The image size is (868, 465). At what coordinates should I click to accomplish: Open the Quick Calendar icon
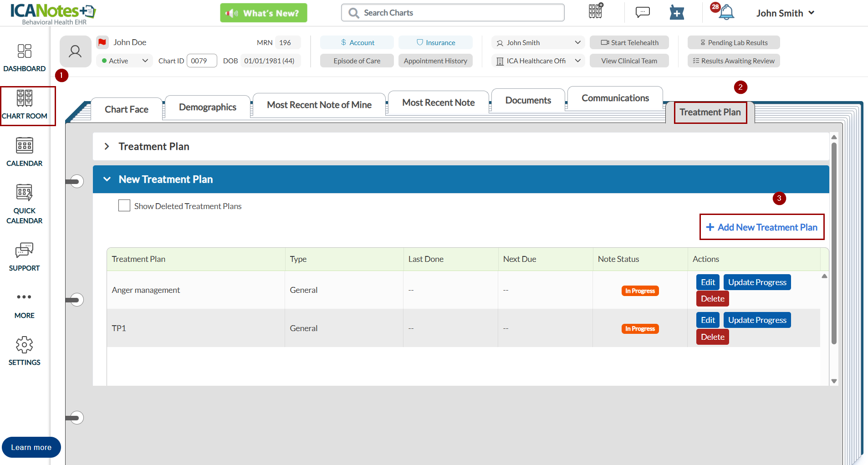pyautogui.click(x=24, y=192)
